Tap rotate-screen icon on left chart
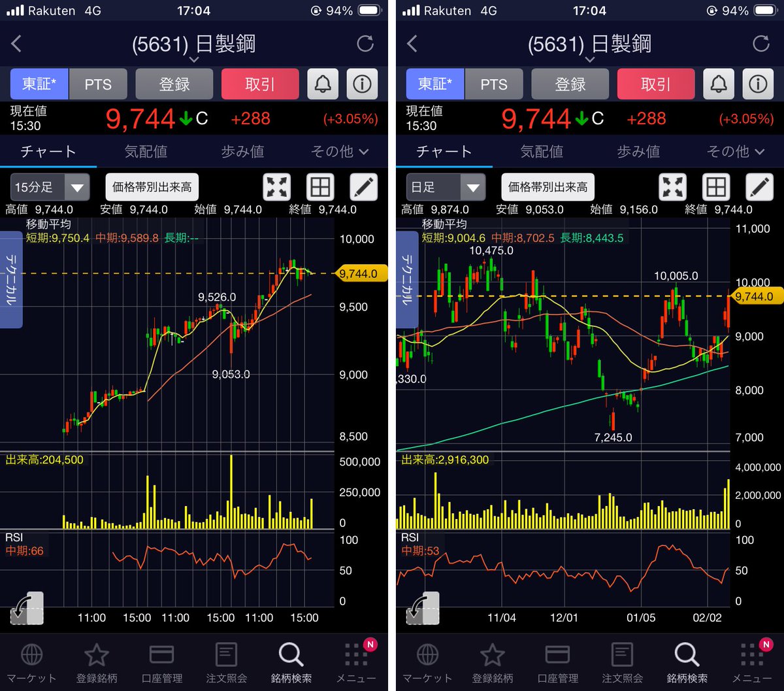 pos(27,608)
